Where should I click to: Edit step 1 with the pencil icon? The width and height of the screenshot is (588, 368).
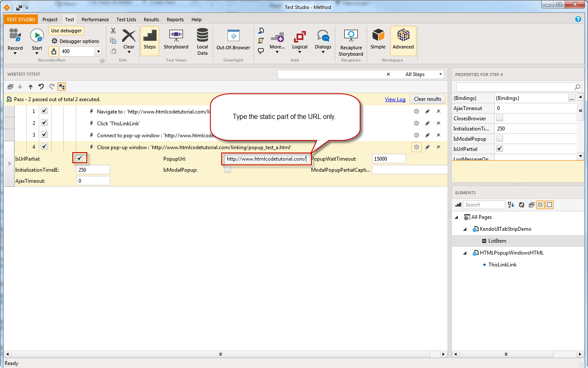point(428,111)
